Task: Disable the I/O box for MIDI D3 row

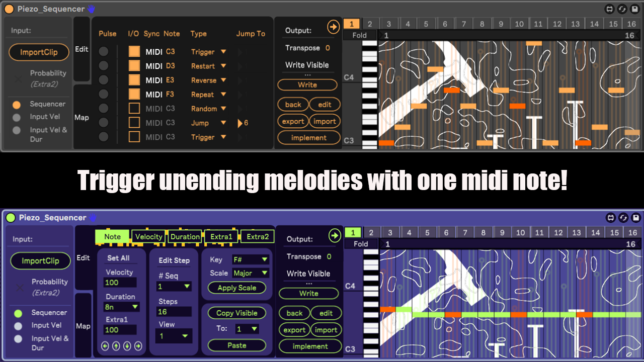Action: tap(134, 66)
